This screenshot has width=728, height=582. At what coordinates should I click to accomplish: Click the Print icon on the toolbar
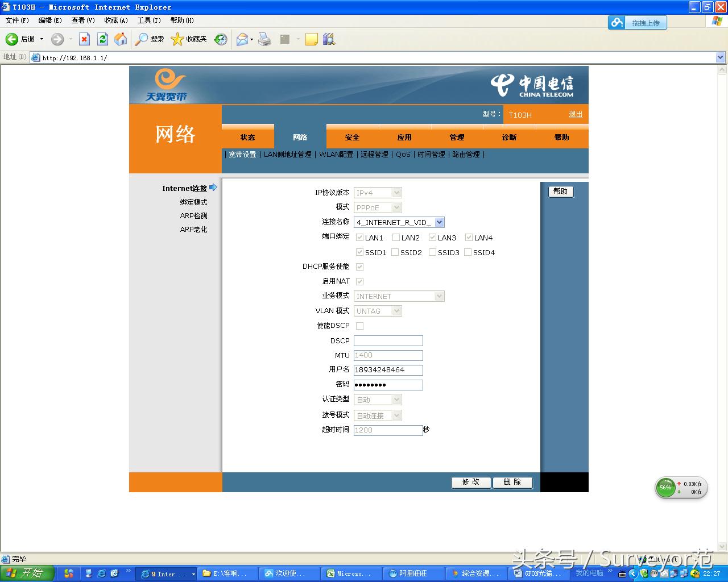point(264,39)
